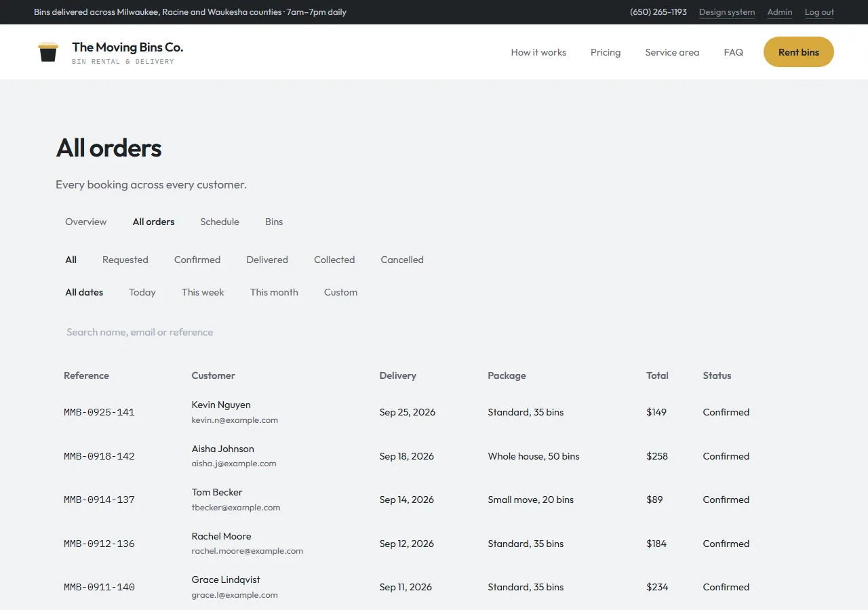Click email tbecker@example.com
Viewport: 868px width, 610px height.
(235, 507)
